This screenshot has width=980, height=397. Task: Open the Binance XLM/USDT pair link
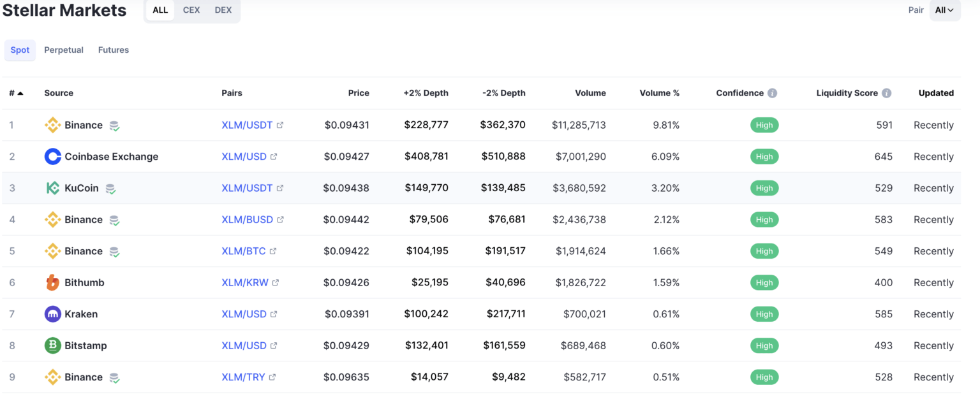(x=247, y=125)
